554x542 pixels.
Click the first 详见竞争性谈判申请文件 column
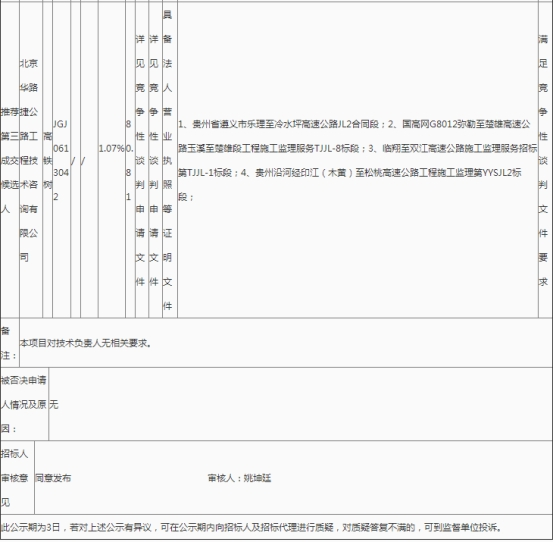tap(142, 160)
